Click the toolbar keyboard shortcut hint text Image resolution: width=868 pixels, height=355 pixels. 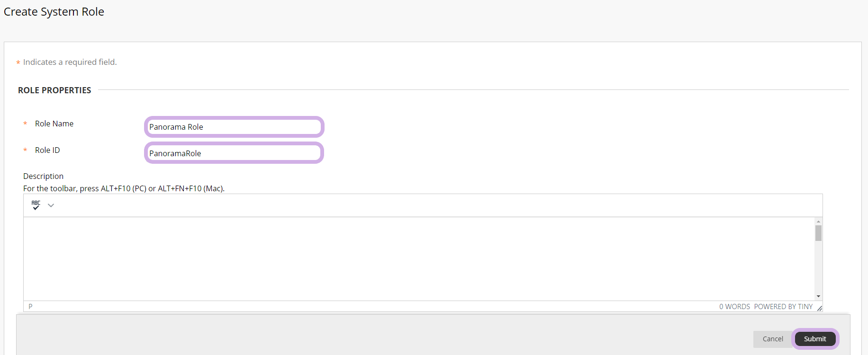pyautogui.click(x=124, y=188)
